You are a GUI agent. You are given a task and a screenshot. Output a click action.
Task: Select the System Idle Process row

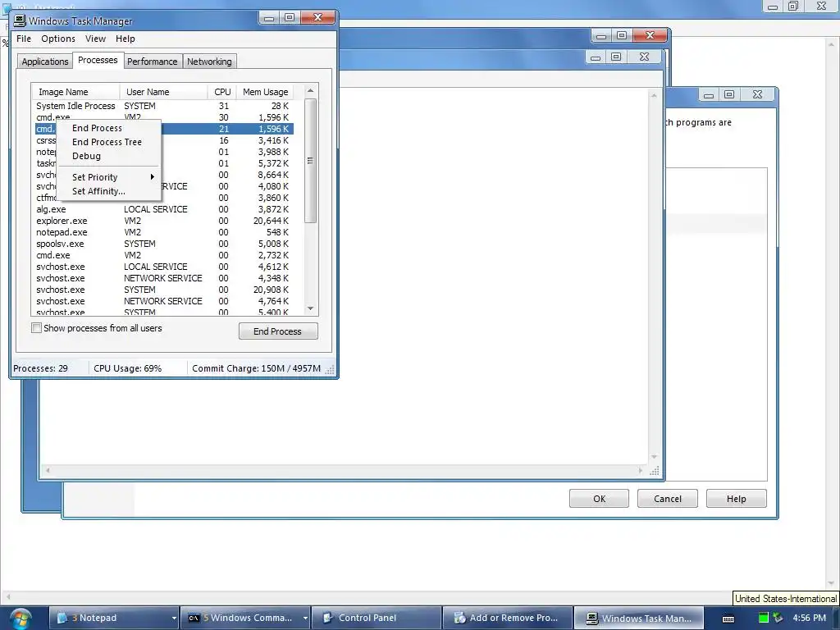164,106
